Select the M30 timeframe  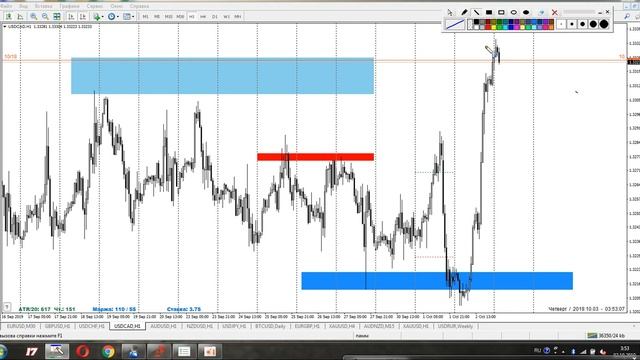[180, 17]
